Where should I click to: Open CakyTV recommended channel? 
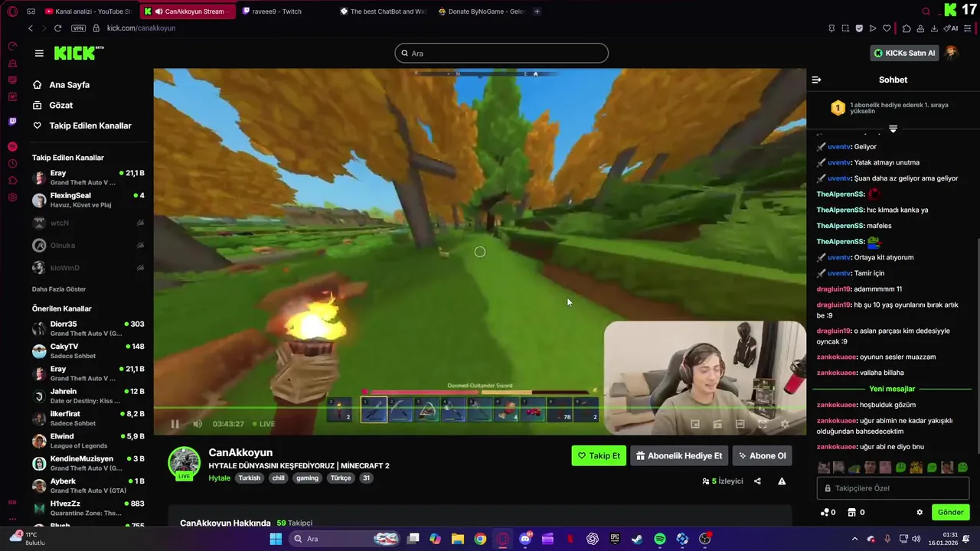coord(88,350)
